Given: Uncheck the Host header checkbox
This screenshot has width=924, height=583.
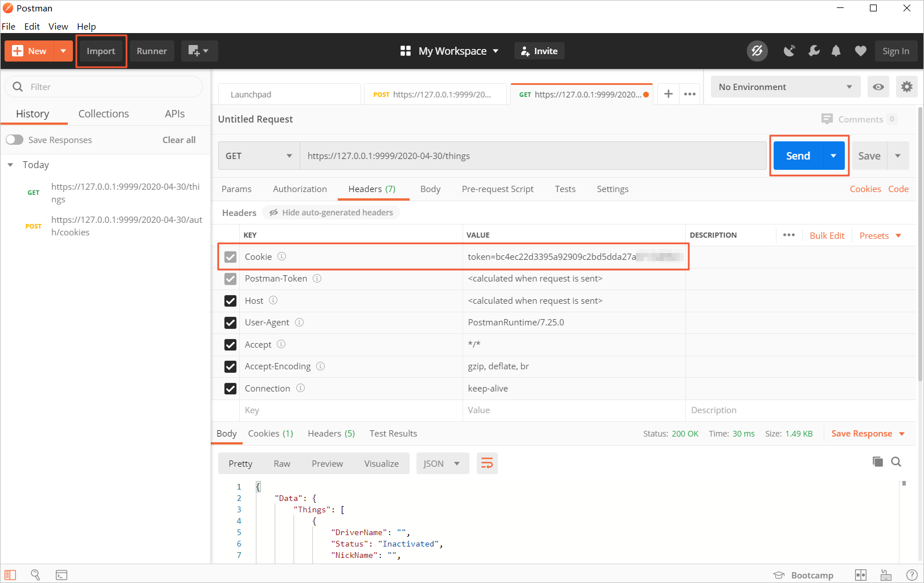Looking at the screenshot, I should click(x=230, y=301).
